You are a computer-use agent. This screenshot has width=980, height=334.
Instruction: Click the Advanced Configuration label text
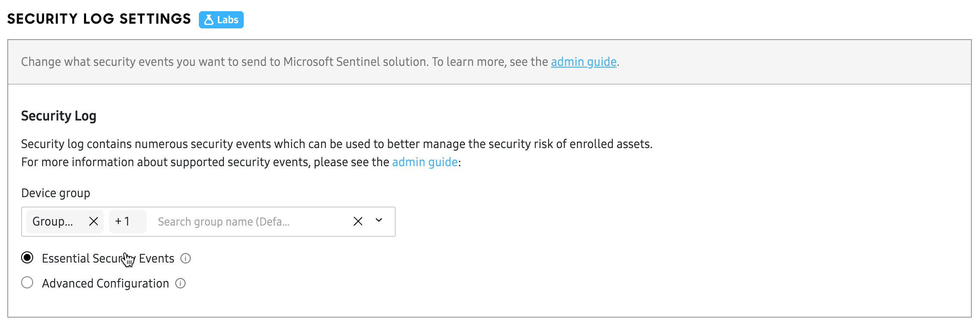[x=105, y=283]
